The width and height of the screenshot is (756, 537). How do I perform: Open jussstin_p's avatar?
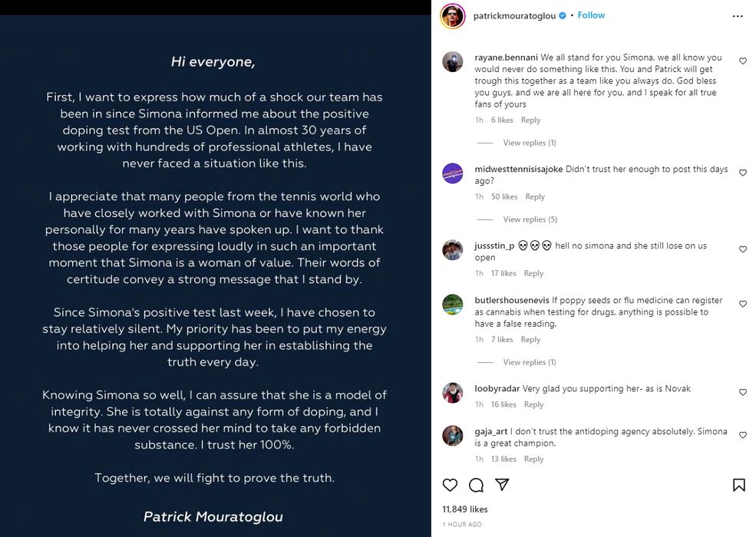click(x=453, y=250)
